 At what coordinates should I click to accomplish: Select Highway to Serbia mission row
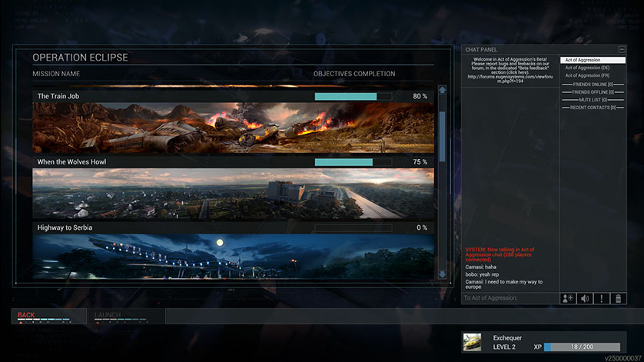233,227
